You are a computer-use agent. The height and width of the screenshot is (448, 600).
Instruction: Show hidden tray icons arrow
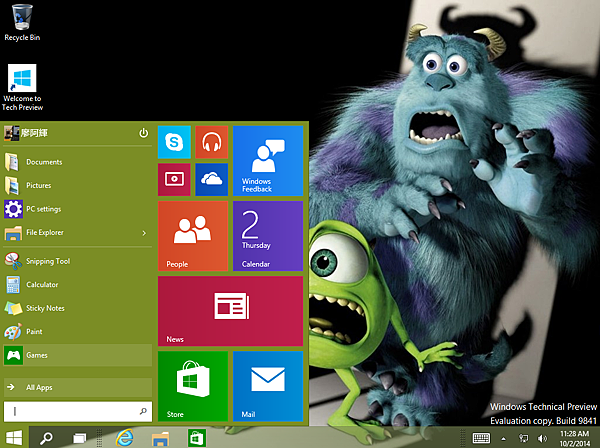click(504, 439)
